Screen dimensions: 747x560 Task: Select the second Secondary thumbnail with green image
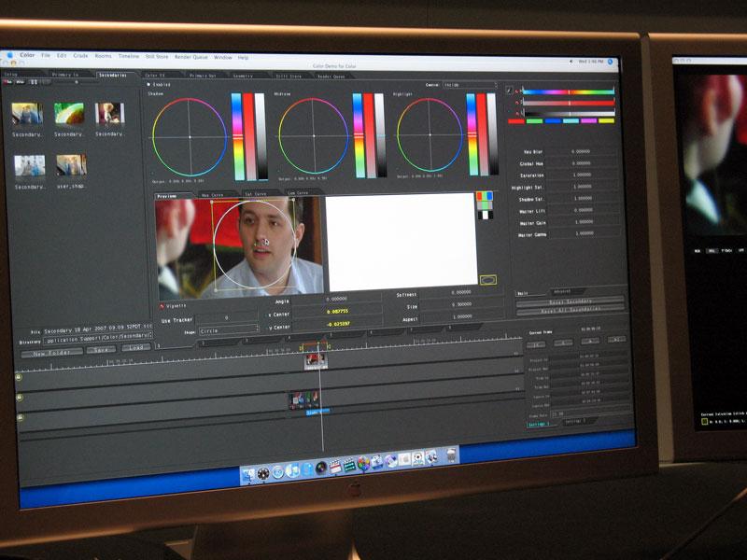point(69,113)
